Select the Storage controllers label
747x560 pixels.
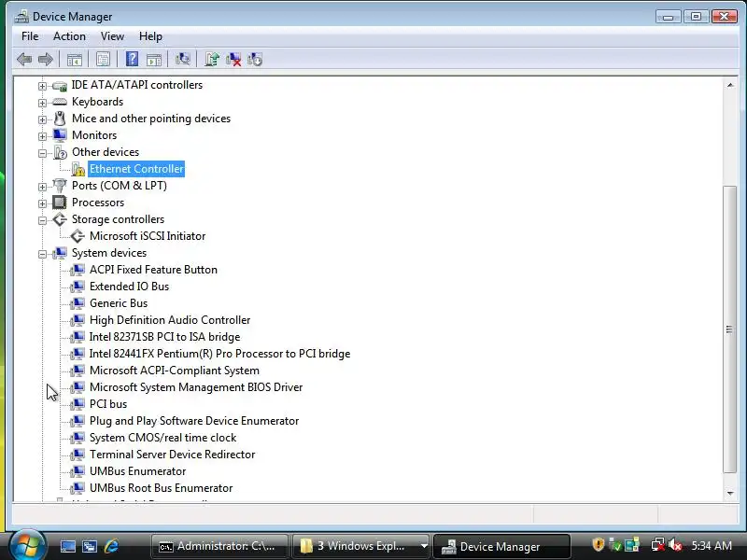pos(119,219)
